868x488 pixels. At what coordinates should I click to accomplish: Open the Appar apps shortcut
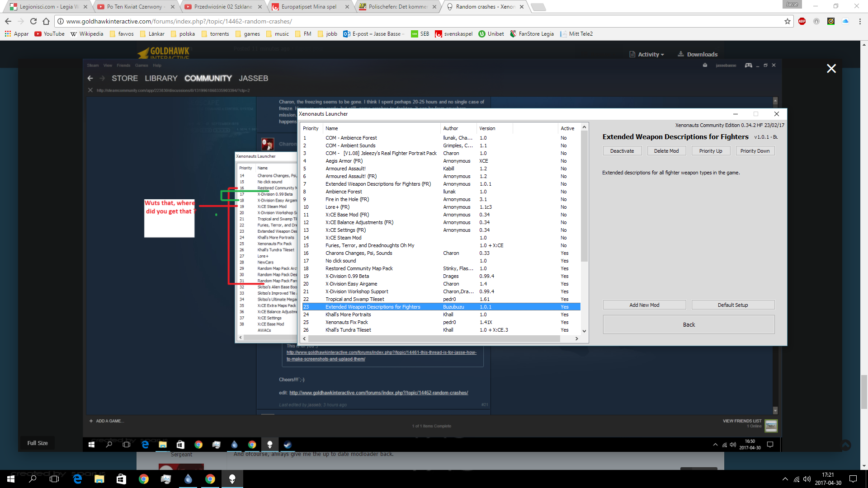tap(17, 34)
